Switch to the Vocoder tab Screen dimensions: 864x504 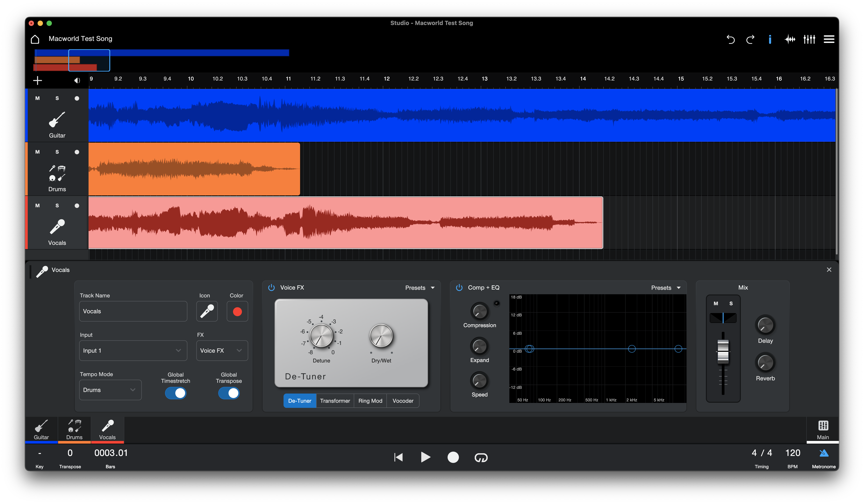click(402, 401)
